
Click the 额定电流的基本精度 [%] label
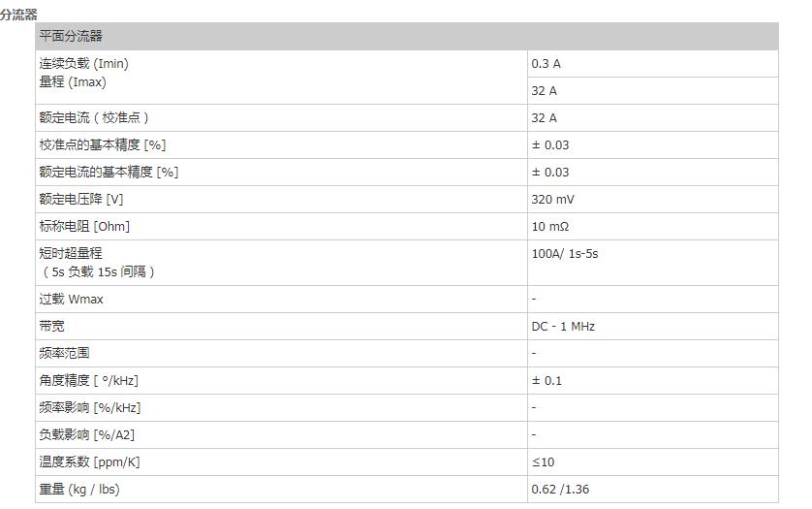point(109,173)
